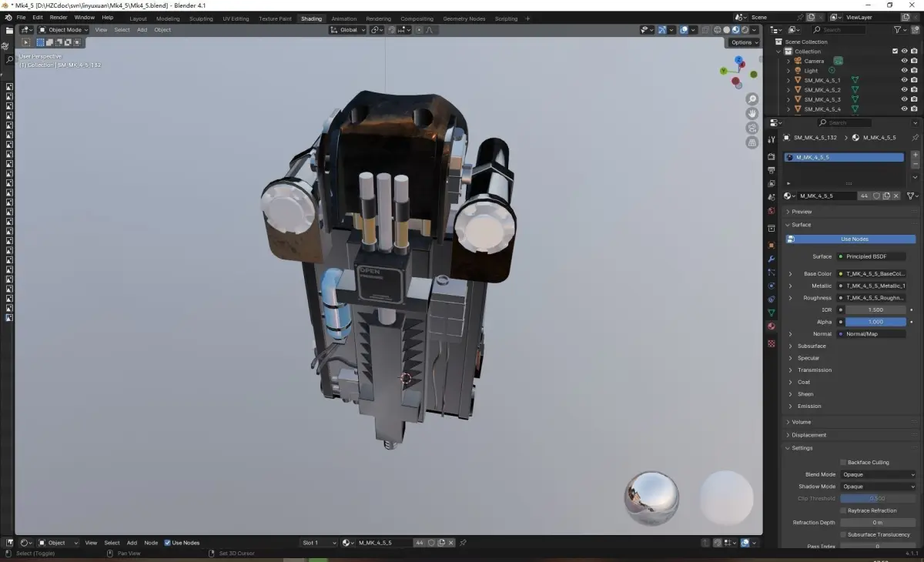Toggle Backface Culling checkbox
The height and width of the screenshot is (562, 924).
pyautogui.click(x=843, y=463)
